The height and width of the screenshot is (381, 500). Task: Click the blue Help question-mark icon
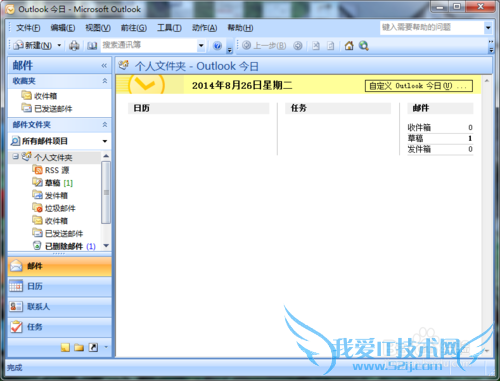217,46
